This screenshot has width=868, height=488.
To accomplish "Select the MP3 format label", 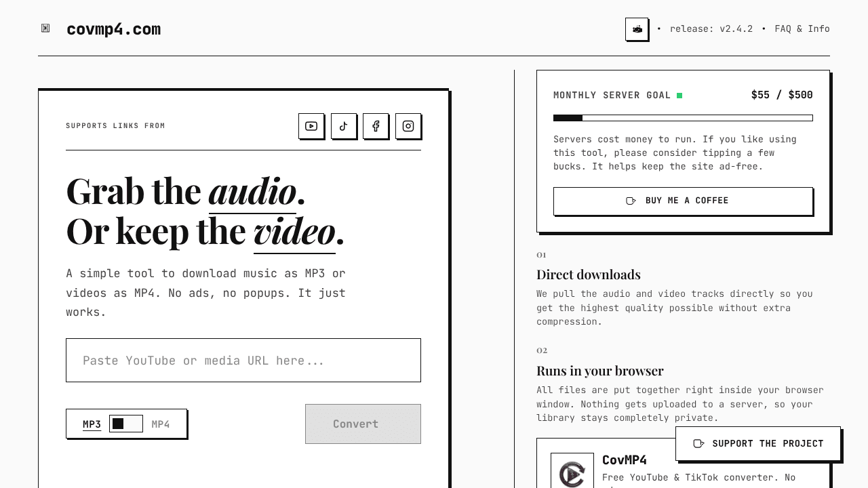I will 92,424.
